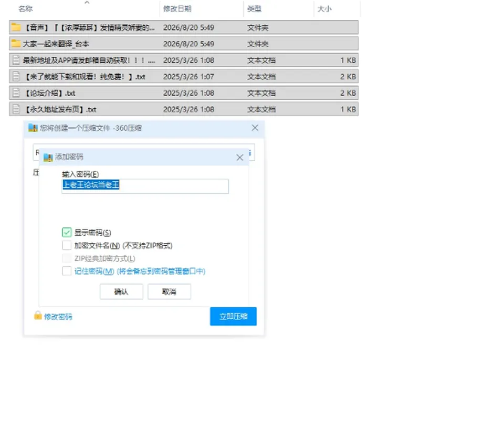Image resolution: width=504 pixels, height=438 pixels.
Task: Sort by the 大小 column header
Action: coord(324,9)
